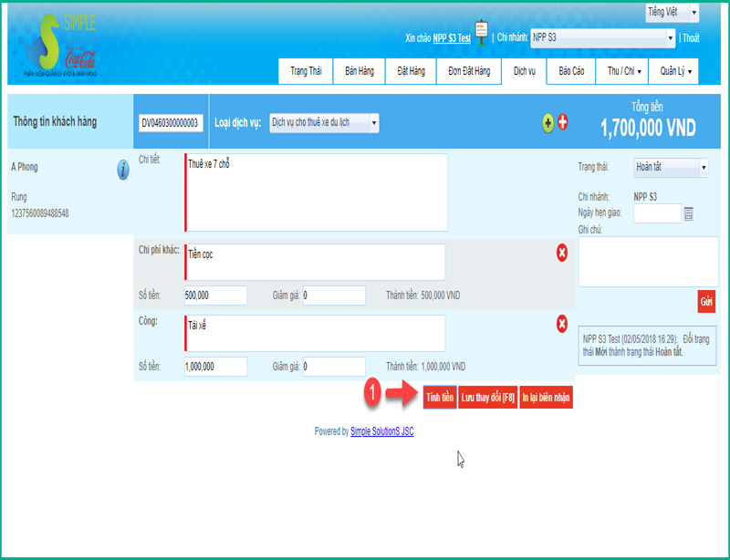Change the Trạng thái Hoàn tất dropdown
The width and height of the screenshot is (730, 560).
pos(671,168)
